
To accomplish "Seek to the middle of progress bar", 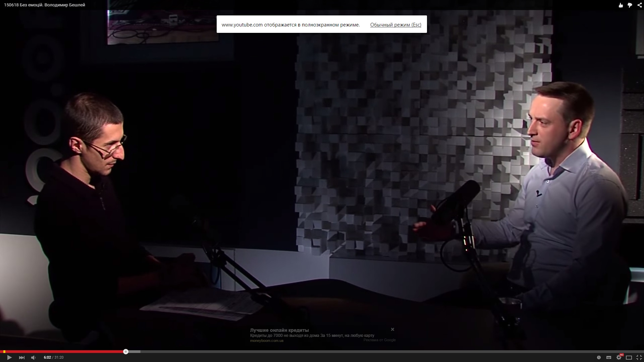I will coord(322,352).
